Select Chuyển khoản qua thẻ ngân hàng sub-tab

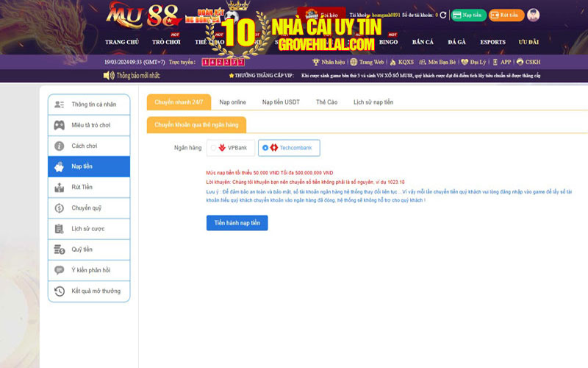196,124
